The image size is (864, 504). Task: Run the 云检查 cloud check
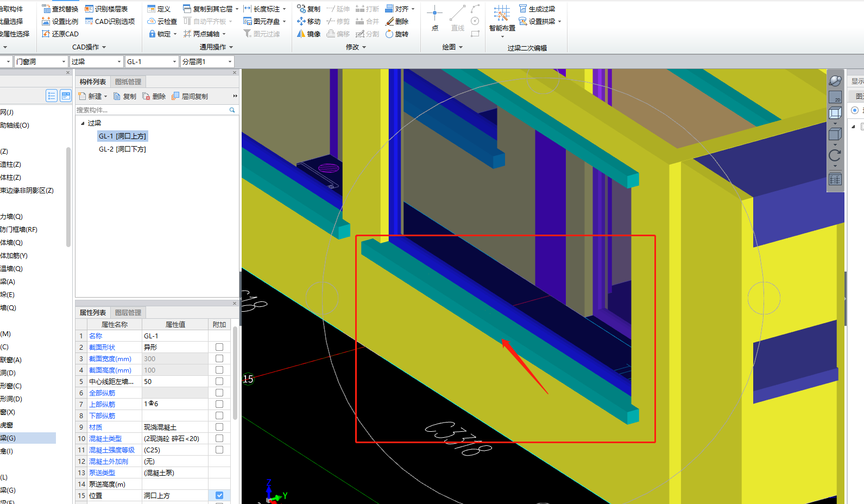pos(162,21)
